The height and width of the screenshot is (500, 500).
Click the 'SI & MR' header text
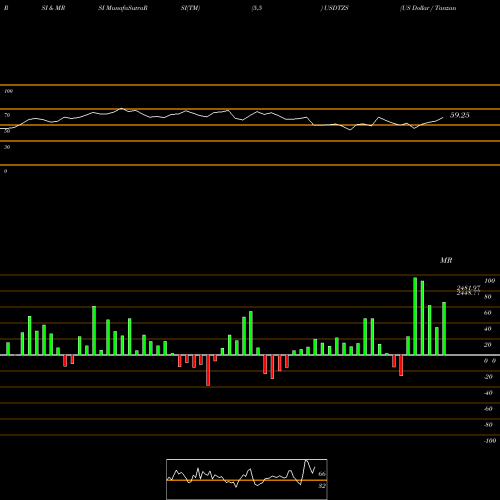[x=53, y=8]
